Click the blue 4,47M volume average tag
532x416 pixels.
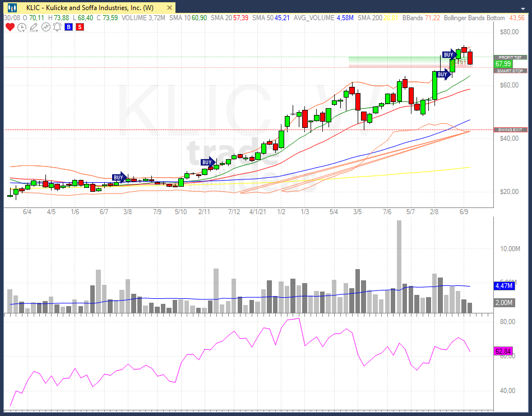tap(504, 286)
